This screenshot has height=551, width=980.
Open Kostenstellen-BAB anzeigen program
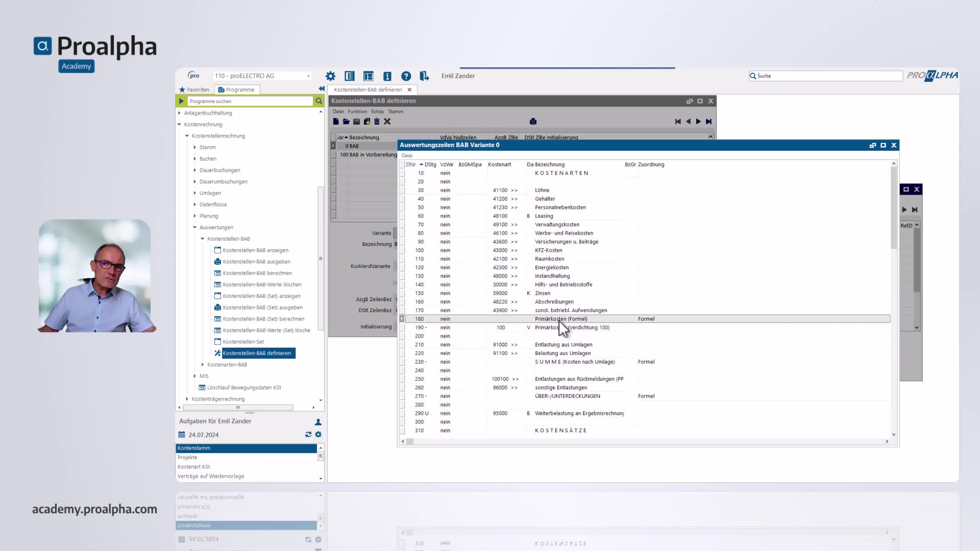tap(255, 250)
